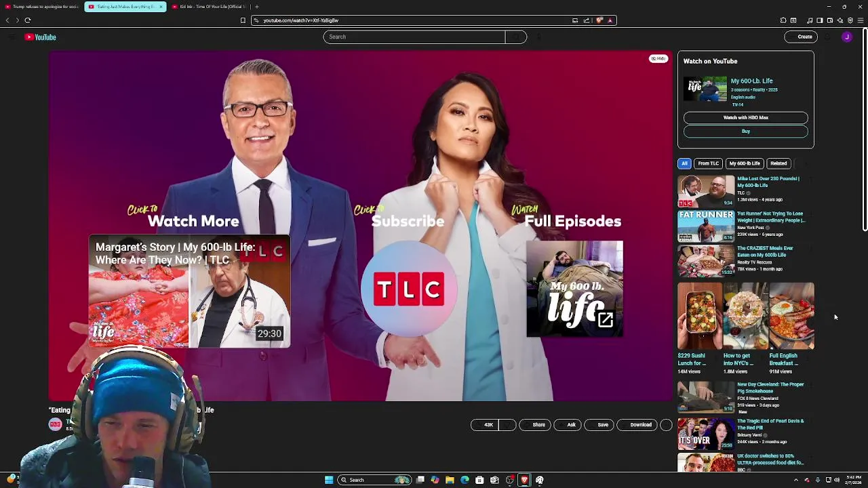Open more actions next to Download
Image resolution: width=868 pixels, height=488 pixels.
(x=666, y=425)
